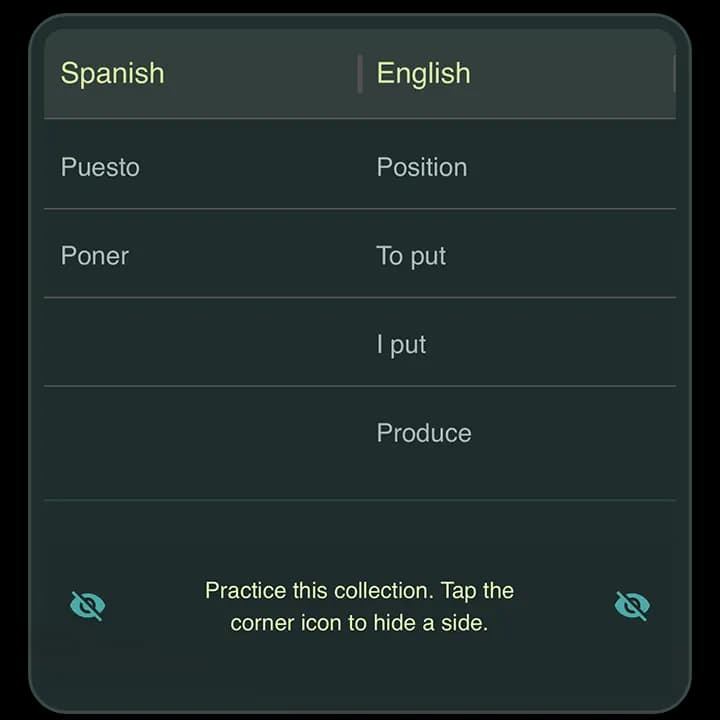Click the Practice this collection hint text
Screen dimensions: 720x720
click(x=359, y=607)
